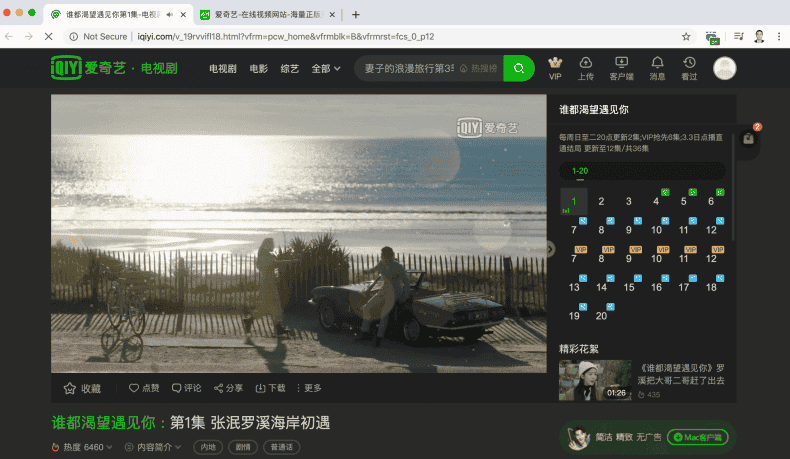Select the 电视剧 nav item
Viewport: 790px width, 459px height.
click(223, 69)
